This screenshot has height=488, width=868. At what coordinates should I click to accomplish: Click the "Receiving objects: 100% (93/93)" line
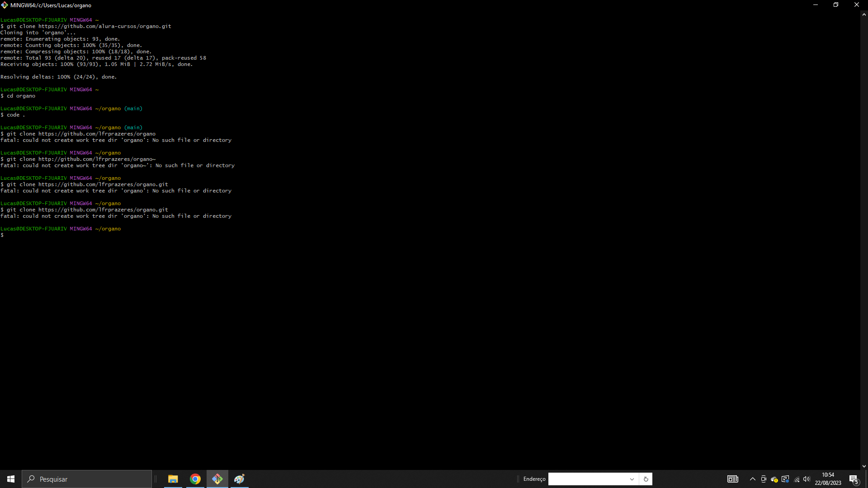(97, 64)
